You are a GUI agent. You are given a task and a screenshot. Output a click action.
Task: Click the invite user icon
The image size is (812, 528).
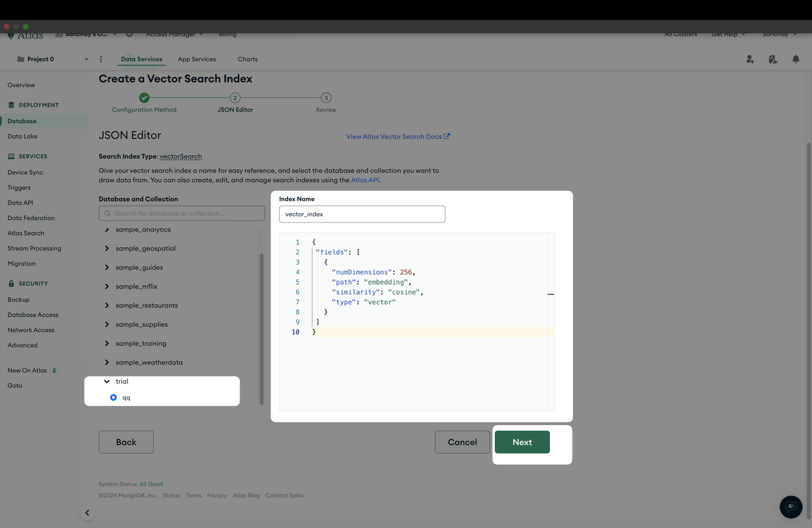(750, 59)
